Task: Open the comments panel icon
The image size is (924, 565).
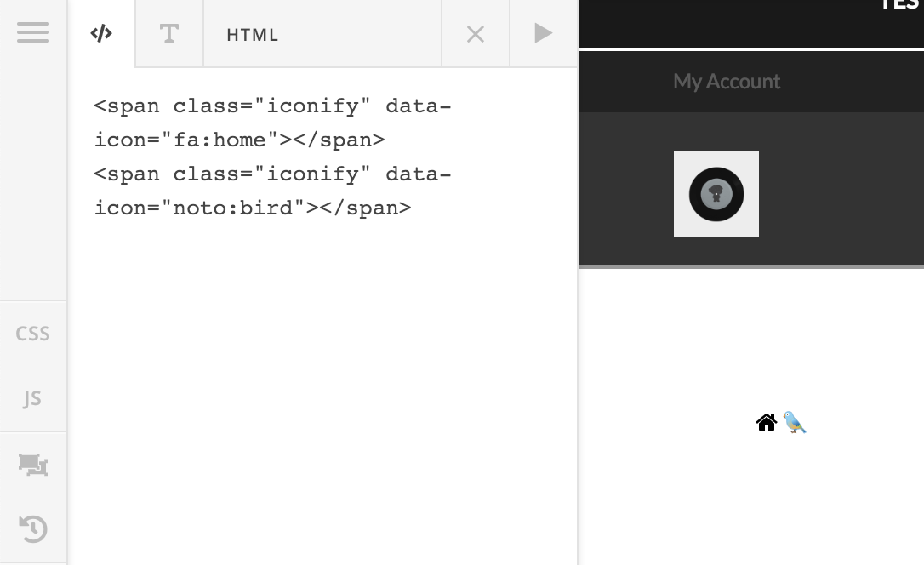Action: [33, 465]
